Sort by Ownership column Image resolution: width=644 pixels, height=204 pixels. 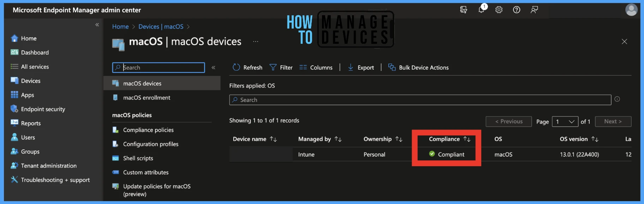pyautogui.click(x=383, y=139)
